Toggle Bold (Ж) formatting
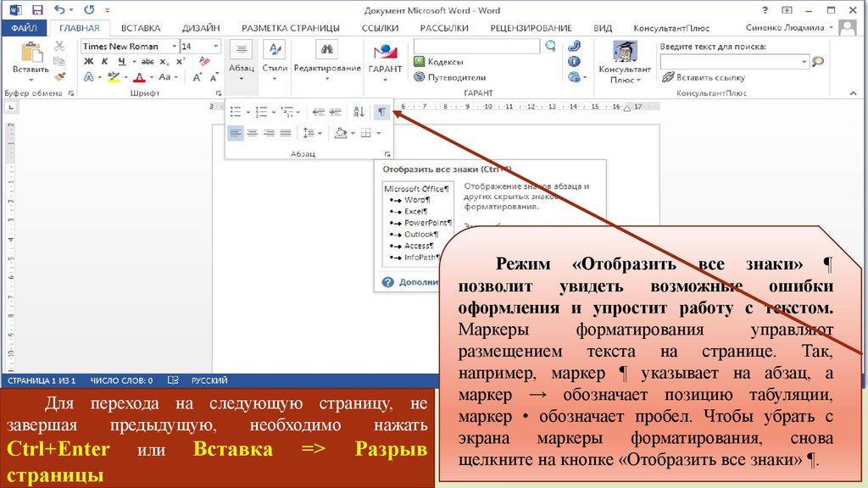868x488 pixels. (x=88, y=61)
